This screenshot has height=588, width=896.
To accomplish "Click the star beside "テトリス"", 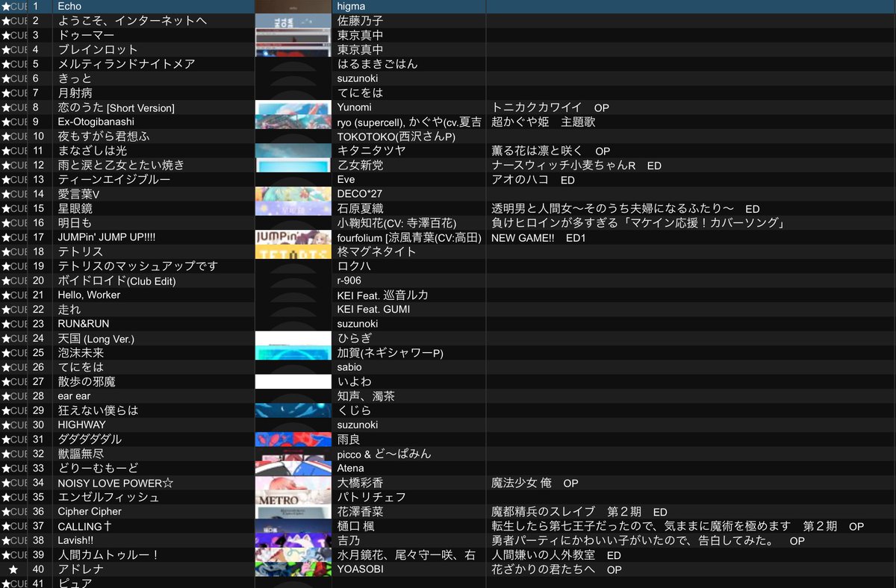I will pos(6,251).
